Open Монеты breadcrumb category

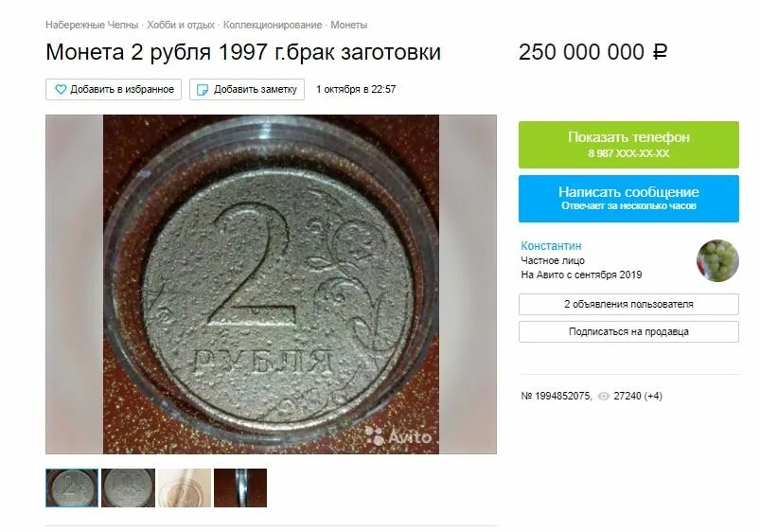349,25
